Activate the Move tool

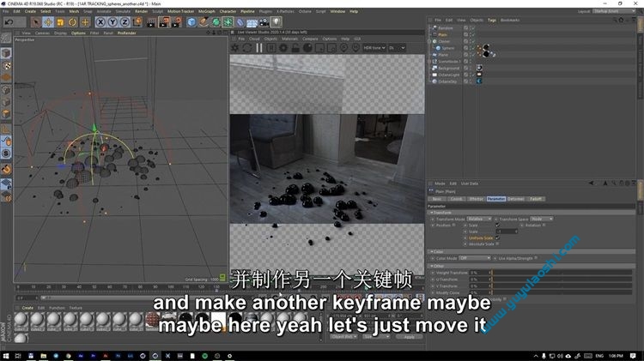(48, 21)
